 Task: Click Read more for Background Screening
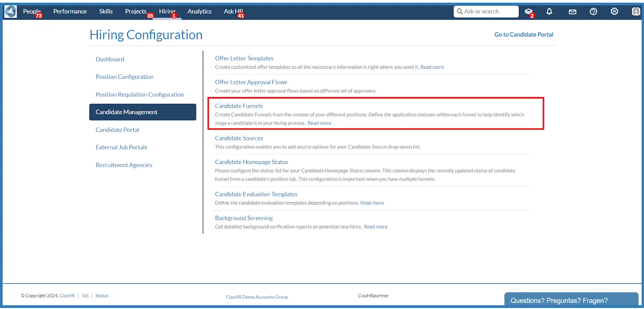pyautogui.click(x=376, y=227)
